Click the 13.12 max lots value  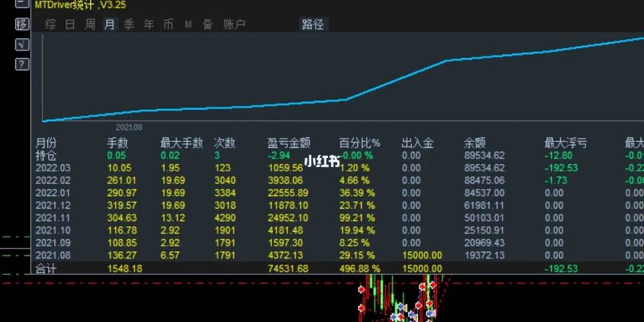coord(173,218)
